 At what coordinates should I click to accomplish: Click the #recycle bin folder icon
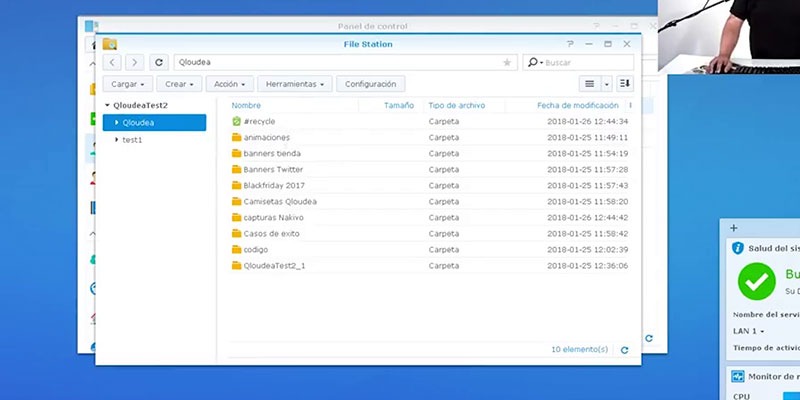pos(236,121)
